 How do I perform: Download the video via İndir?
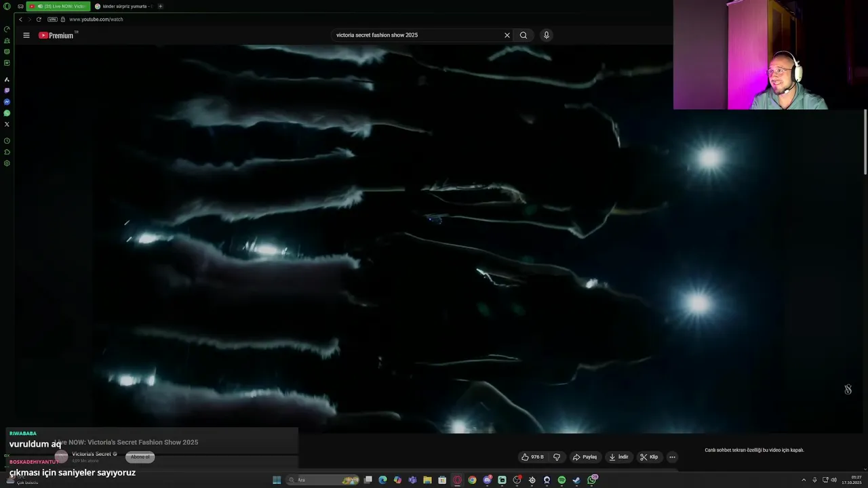618,457
